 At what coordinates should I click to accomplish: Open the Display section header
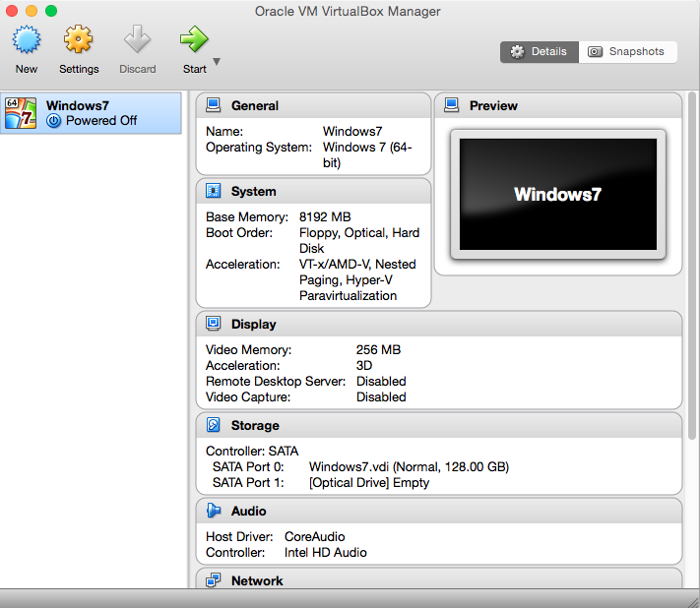[x=439, y=325]
